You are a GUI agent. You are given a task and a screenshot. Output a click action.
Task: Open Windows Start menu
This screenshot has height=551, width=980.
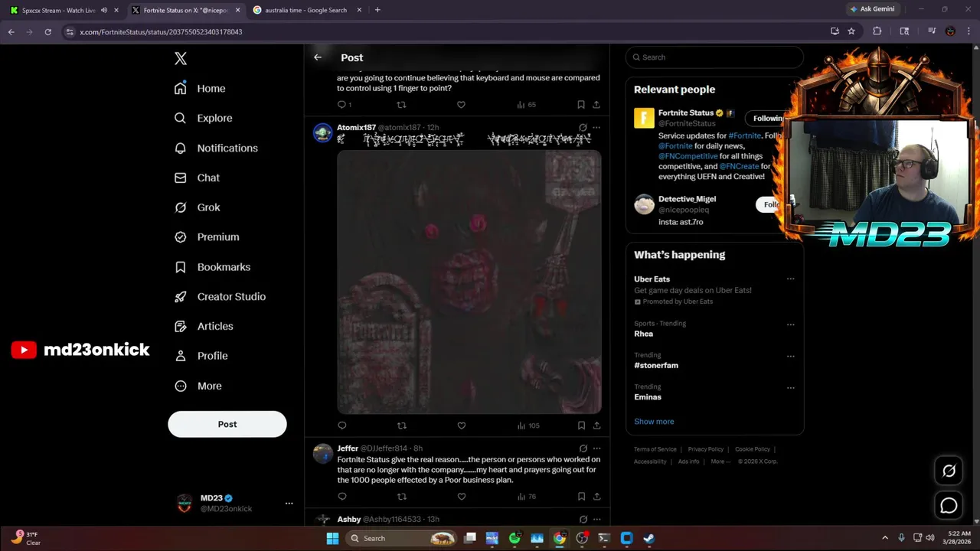coord(332,538)
